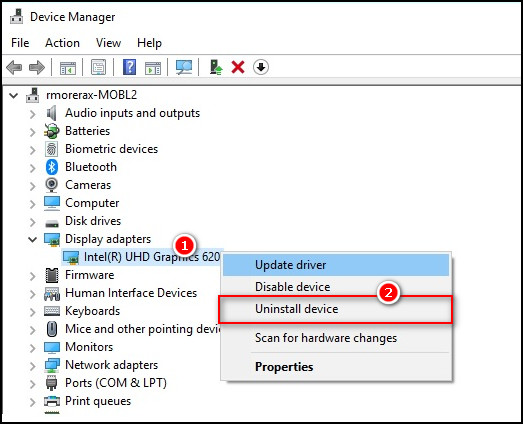Collapse the Display adapters category
Image resolution: width=523 pixels, height=424 pixels.
click(x=32, y=239)
